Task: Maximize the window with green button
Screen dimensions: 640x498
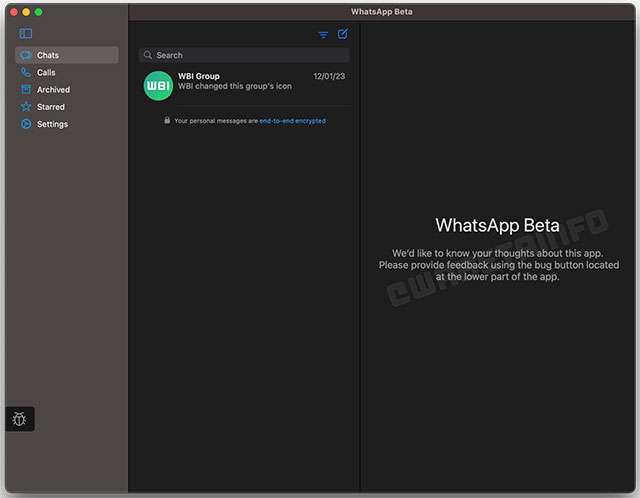Action: pyautogui.click(x=38, y=12)
